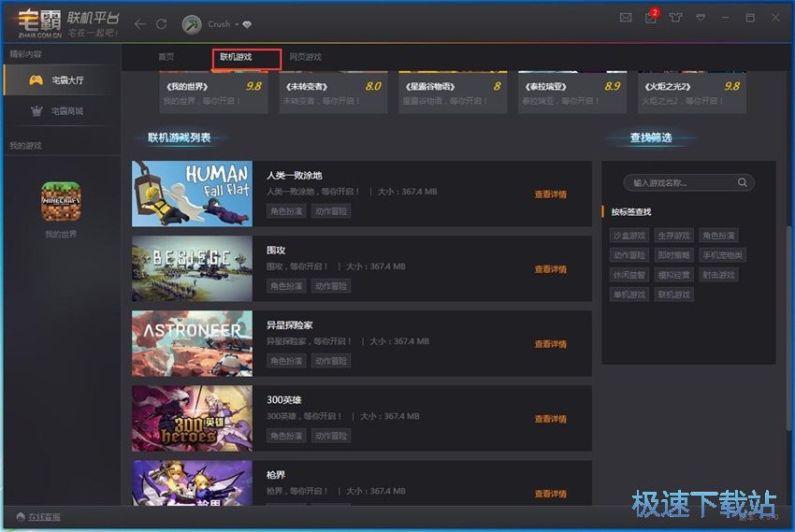
Task: Click 动作冒险 tag under 异星探险家
Action: [331, 361]
